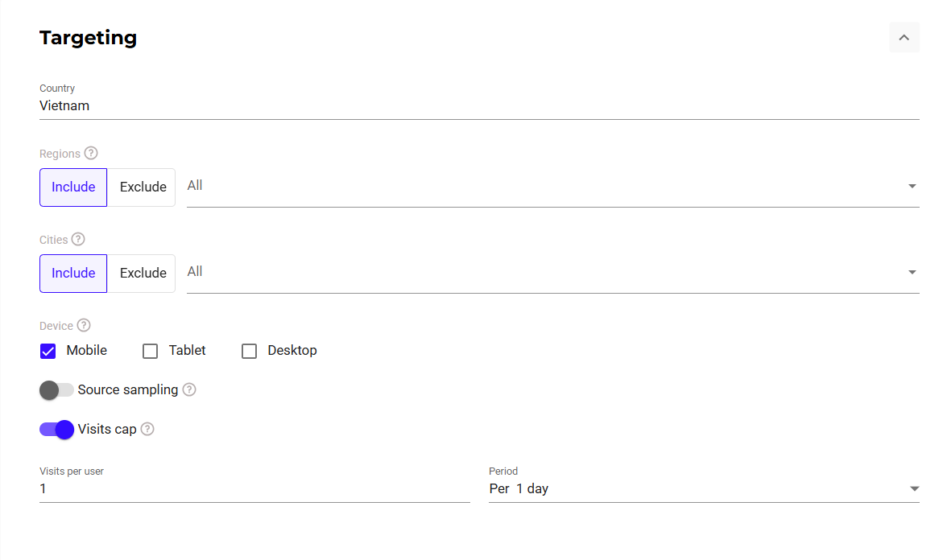The height and width of the screenshot is (560, 947).
Task: Disable the Visits cap toggle
Action: click(56, 430)
